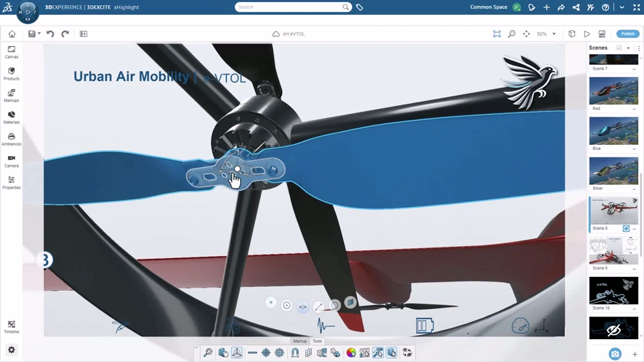
Task: Click the fit-to-frame view icon
Action: [x=497, y=34]
